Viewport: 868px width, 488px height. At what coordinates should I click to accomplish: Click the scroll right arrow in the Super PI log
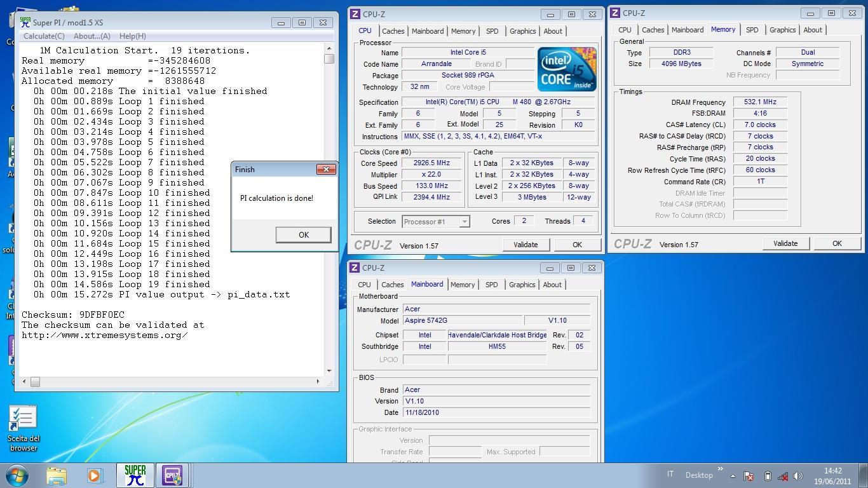(318, 381)
